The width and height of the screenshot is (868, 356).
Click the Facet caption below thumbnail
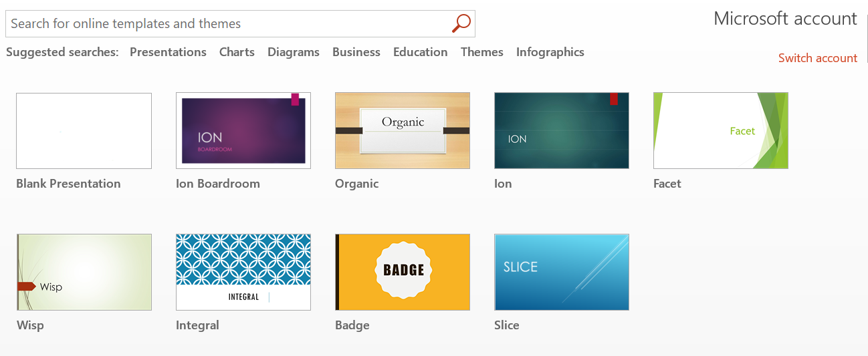pyautogui.click(x=667, y=184)
